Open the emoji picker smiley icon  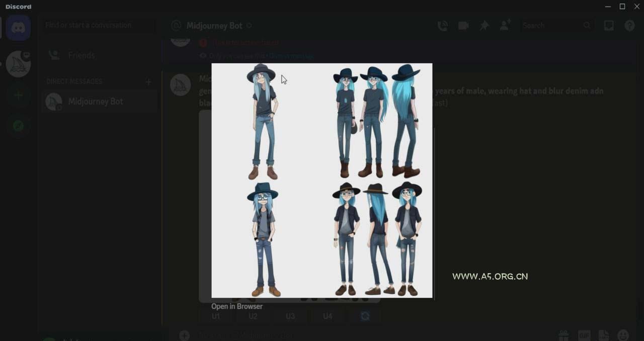pos(623,335)
